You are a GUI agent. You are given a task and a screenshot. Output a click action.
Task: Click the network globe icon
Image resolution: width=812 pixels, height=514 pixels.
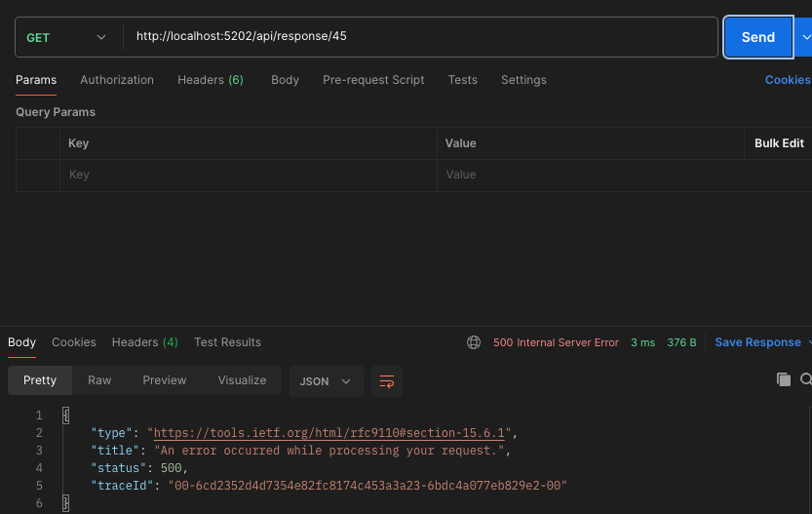[x=474, y=342]
